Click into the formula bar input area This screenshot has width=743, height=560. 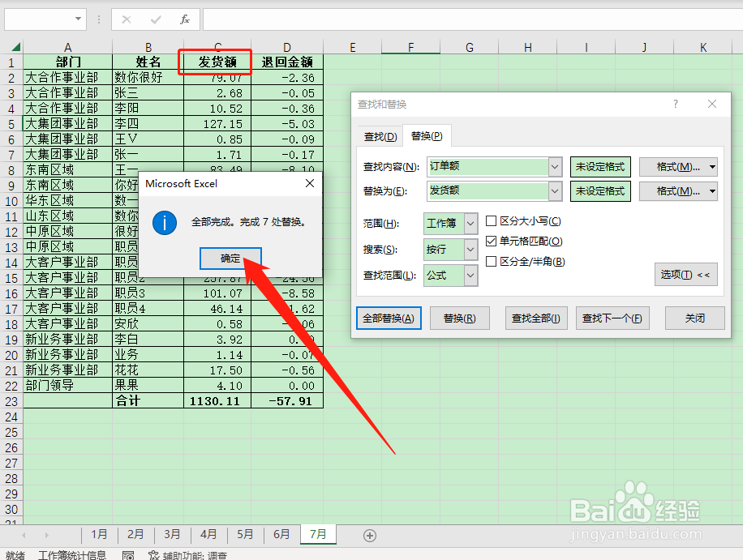pyautogui.click(x=472, y=19)
